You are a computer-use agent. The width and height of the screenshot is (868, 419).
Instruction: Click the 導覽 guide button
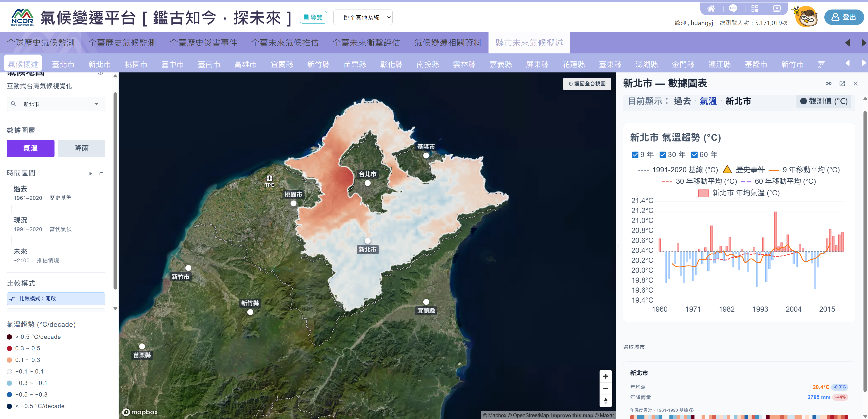(313, 17)
